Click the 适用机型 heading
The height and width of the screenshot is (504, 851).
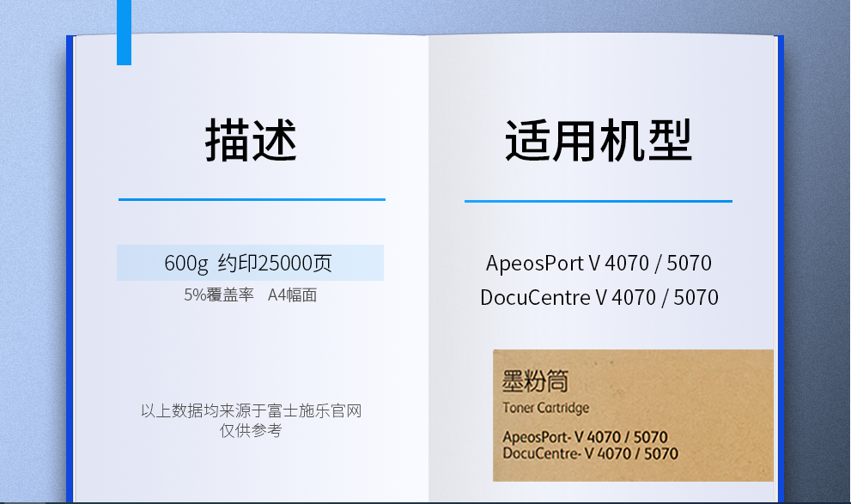point(598,141)
